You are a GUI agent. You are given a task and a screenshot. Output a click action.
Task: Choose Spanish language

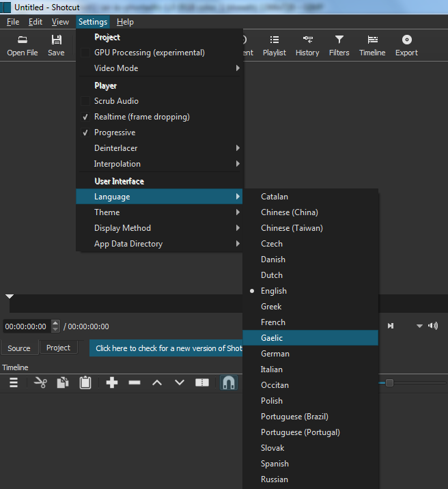coord(311,464)
